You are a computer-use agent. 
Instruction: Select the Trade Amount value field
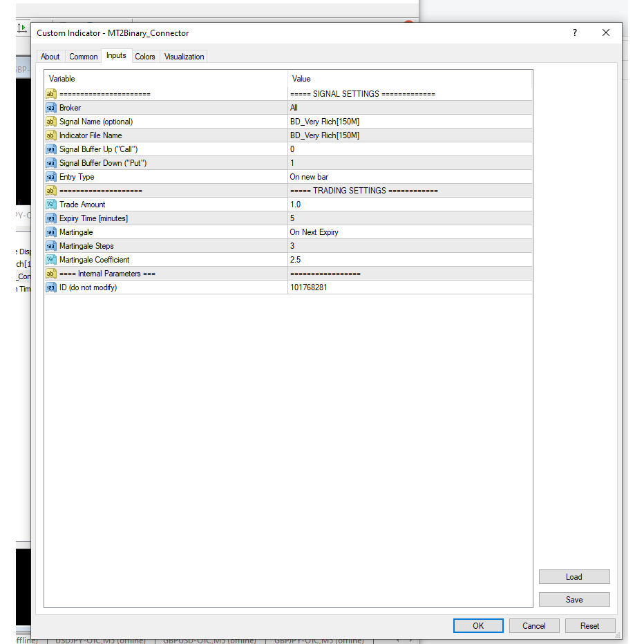pos(409,205)
